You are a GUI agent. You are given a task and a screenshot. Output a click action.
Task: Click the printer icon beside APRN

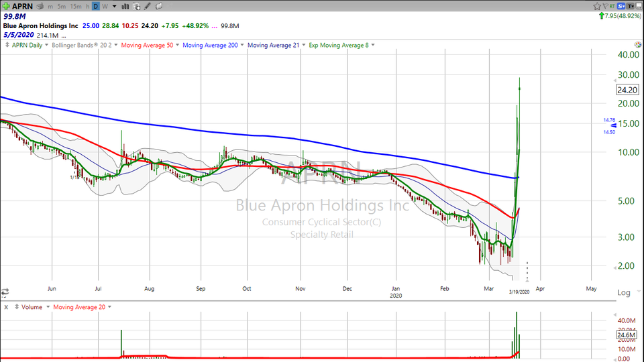click(40, 6)
